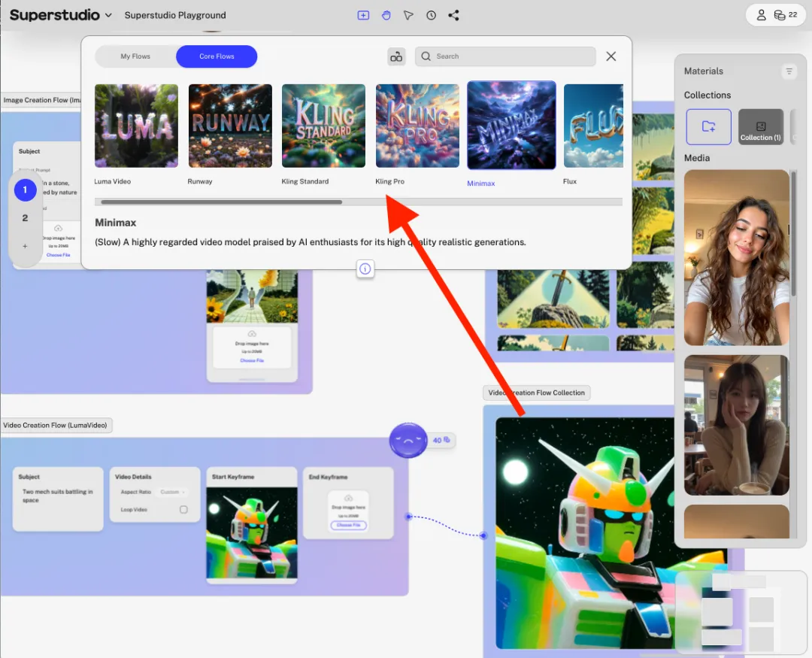812x658 pixels.
Task: Click the large robot output image
Action: pyautogui.click(x=585, y=532)
